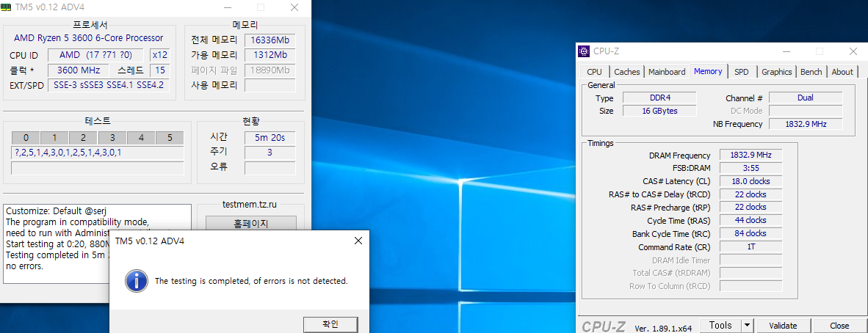Image resolution: width=868 pixels, height=333 pixels.
Task: Click the AMD Ryzen 5 3600 processor name
Action: (x=89, y=37)
